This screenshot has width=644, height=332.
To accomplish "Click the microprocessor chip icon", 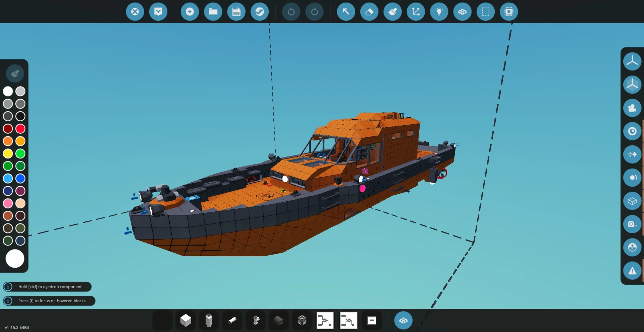I will 509,12.
